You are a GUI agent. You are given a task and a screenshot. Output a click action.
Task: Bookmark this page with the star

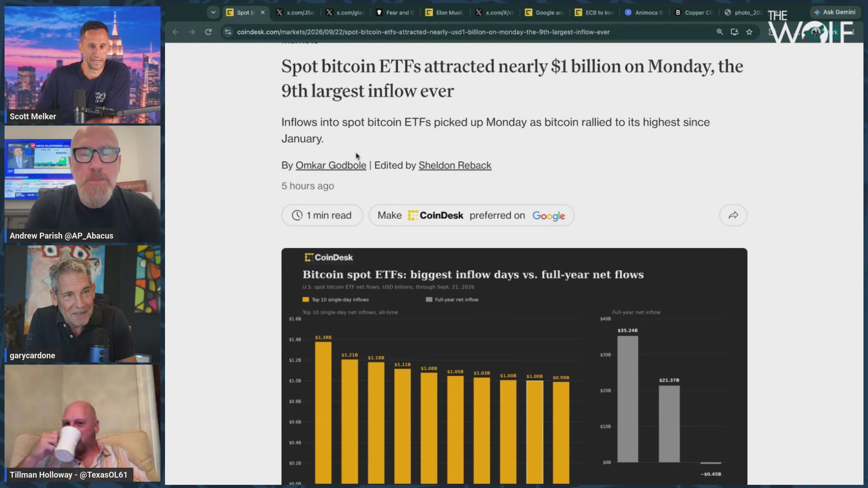pos(750,32)
